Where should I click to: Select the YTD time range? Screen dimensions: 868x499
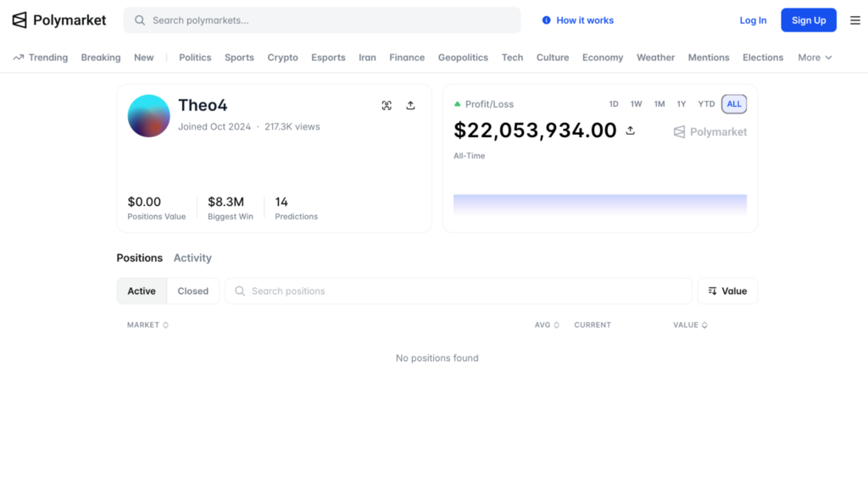pos(706,104)
